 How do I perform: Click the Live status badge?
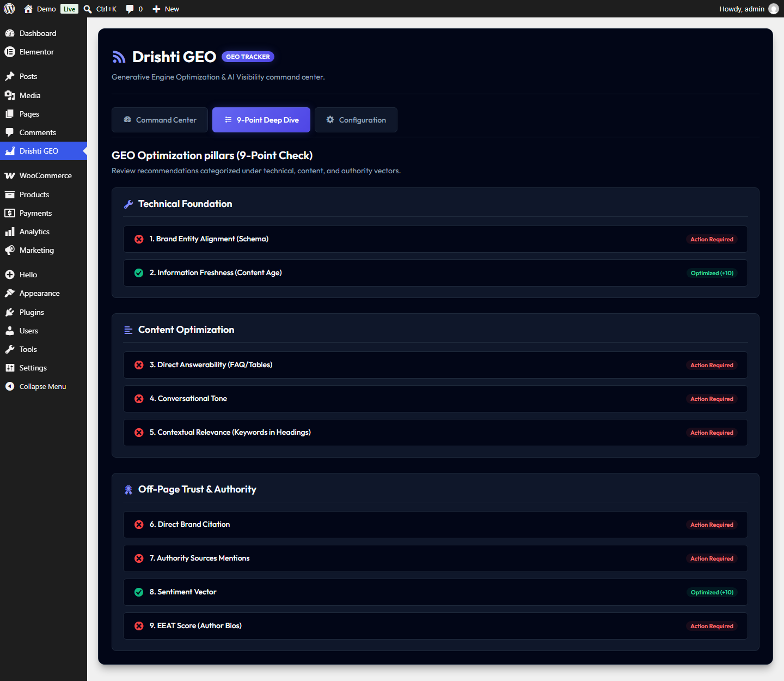(x=69, y=9)
